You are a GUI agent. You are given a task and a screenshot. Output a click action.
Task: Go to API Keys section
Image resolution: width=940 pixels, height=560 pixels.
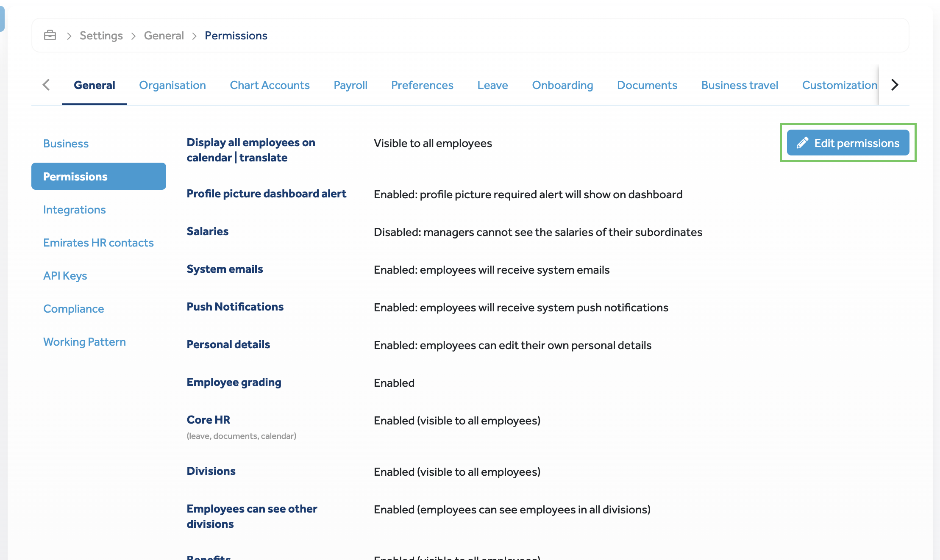[x=65, y=276]
